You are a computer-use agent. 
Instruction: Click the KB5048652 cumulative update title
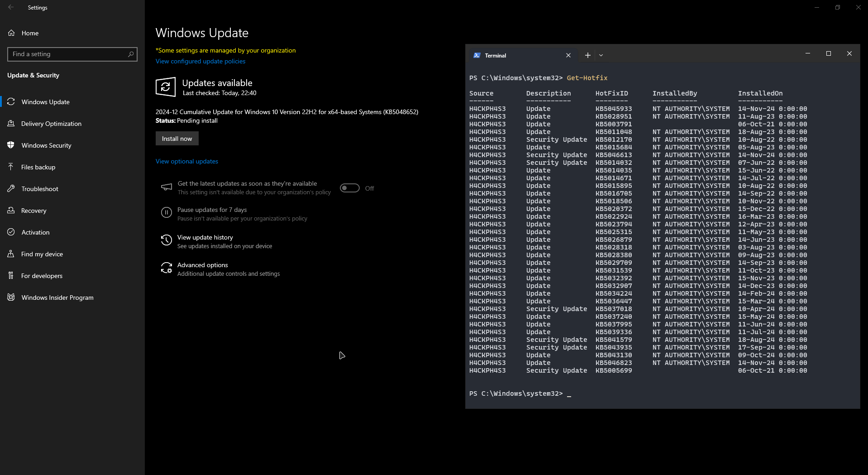click(287, 112)
